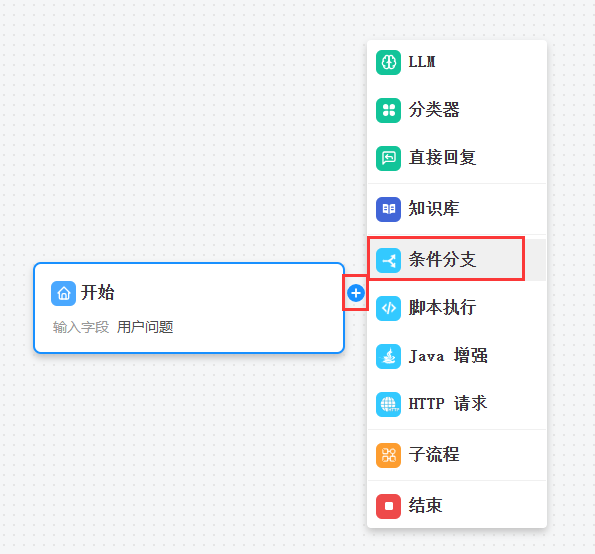
Task: Click the 结束 red stop icon
Action: point(388,506)
